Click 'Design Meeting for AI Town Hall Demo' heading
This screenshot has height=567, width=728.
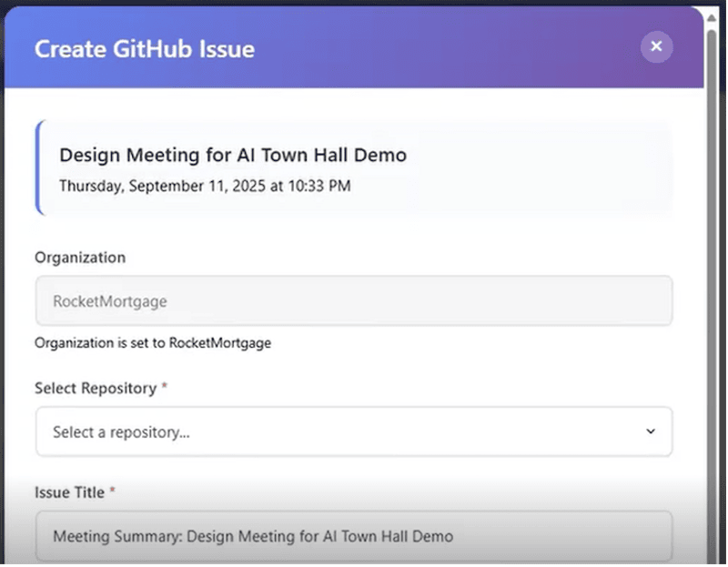[x=231, y=155]
